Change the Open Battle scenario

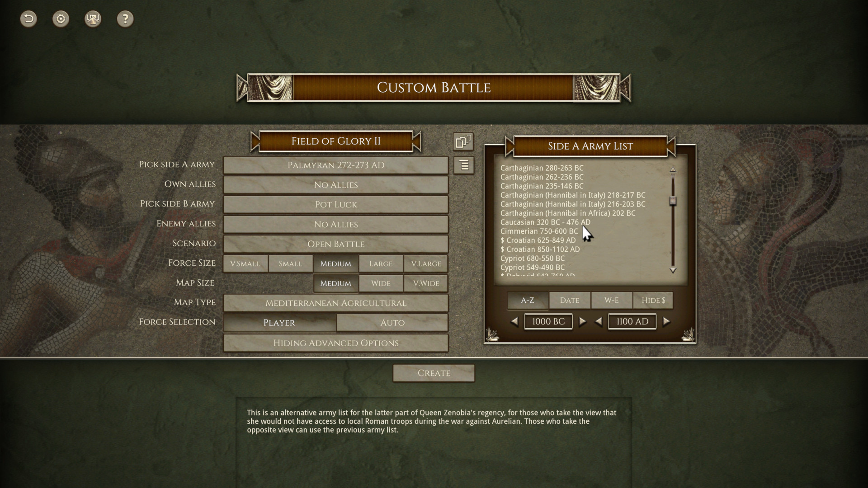click(x=335, y=244)
